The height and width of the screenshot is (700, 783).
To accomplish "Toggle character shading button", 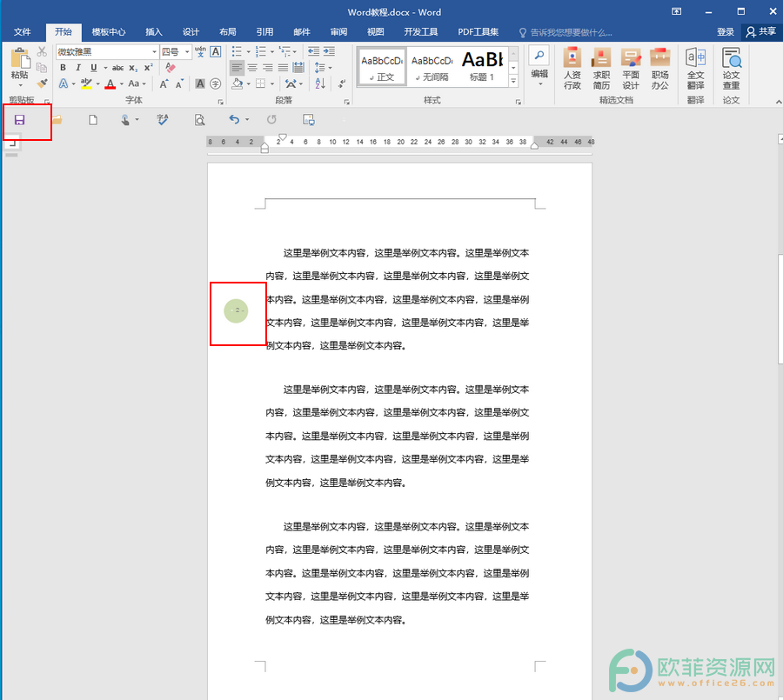I will coord(200,83).
